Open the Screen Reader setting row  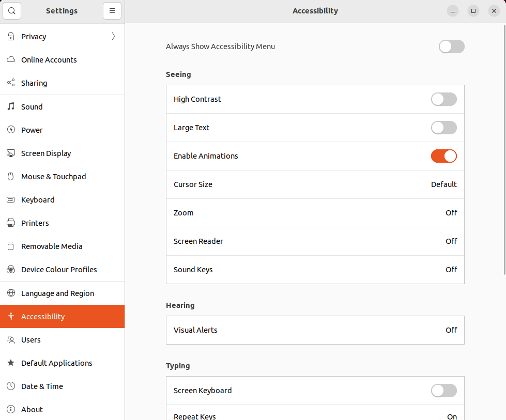click(x=315, y=241)
